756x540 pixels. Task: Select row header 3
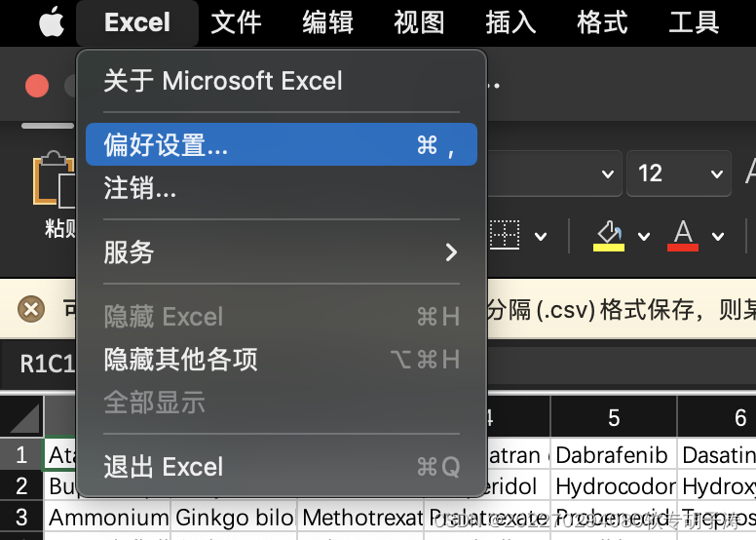click(21, 518)
